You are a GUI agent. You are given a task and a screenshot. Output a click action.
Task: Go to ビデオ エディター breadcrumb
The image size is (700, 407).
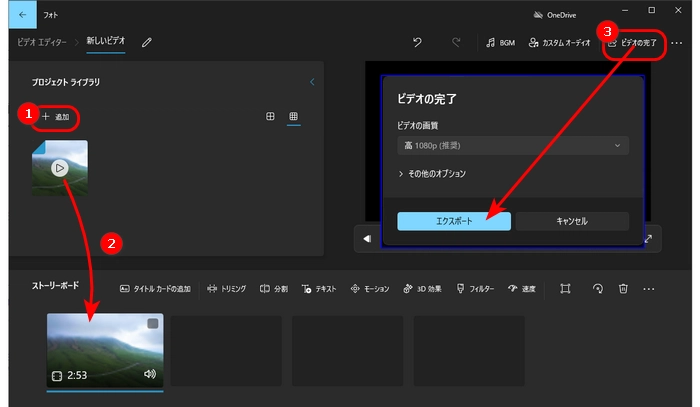pos(41,43)
